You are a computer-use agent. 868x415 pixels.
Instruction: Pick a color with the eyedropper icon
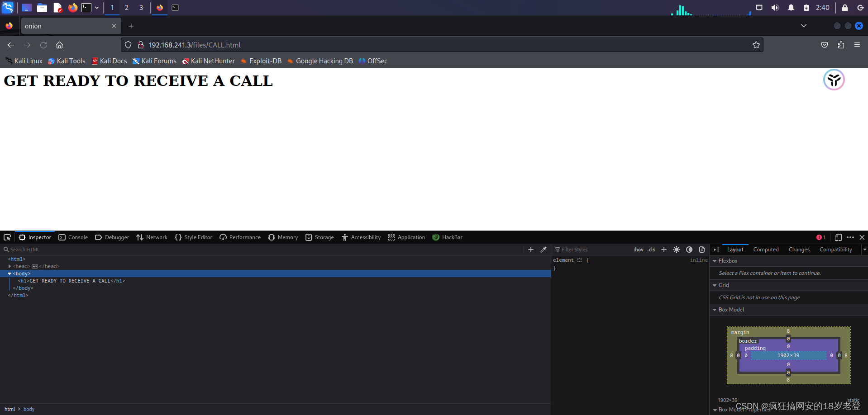click(x=544, y=250)
